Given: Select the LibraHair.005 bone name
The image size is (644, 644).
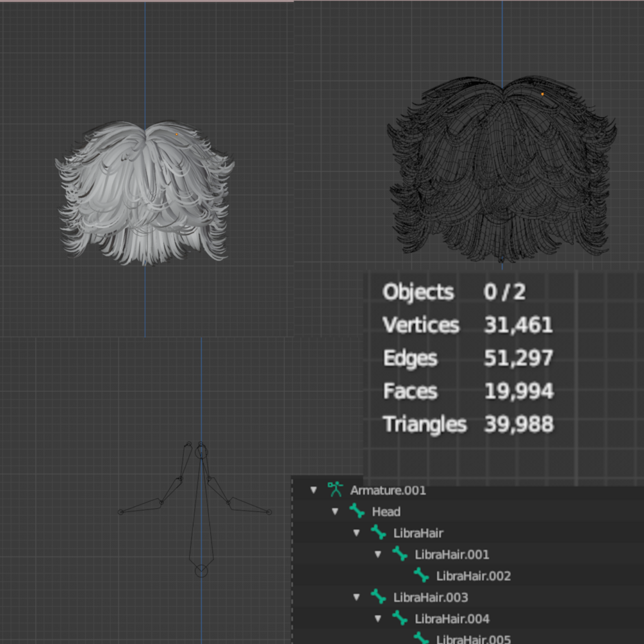Looking at the screenshot, I should pos(473,639).
